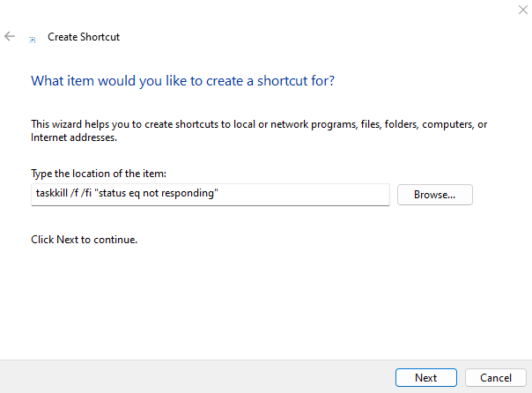
Task: Click the /f switch in the location box
Action: (x=74, y=193)
